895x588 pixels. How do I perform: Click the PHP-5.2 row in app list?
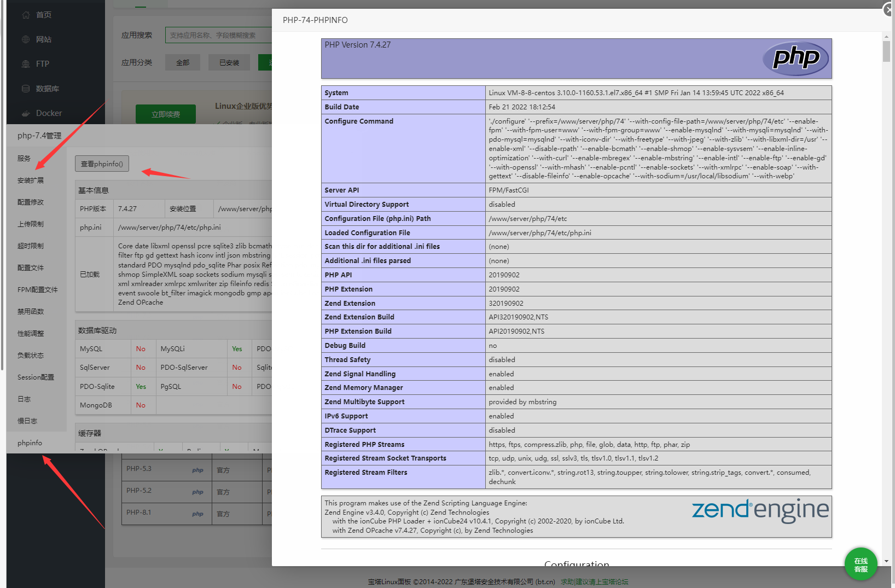[196, 492]
